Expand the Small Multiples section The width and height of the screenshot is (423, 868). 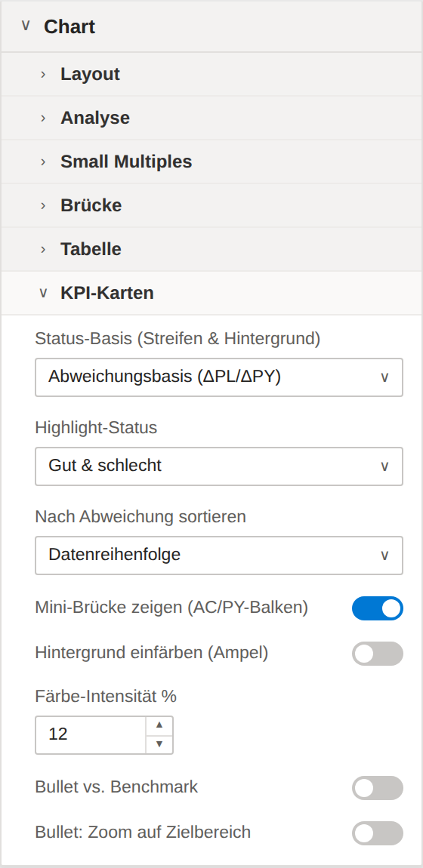[x=211, y=162]
